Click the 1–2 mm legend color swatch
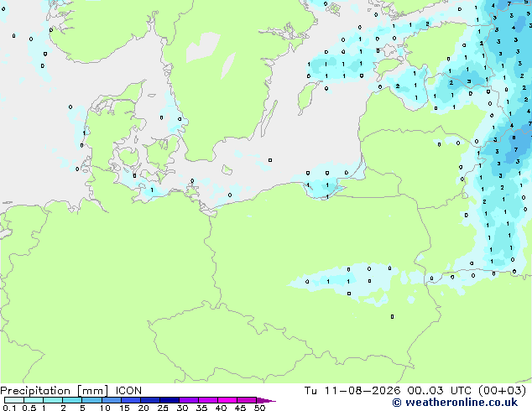This screenshot has height=411, width=532. point(53,400)
